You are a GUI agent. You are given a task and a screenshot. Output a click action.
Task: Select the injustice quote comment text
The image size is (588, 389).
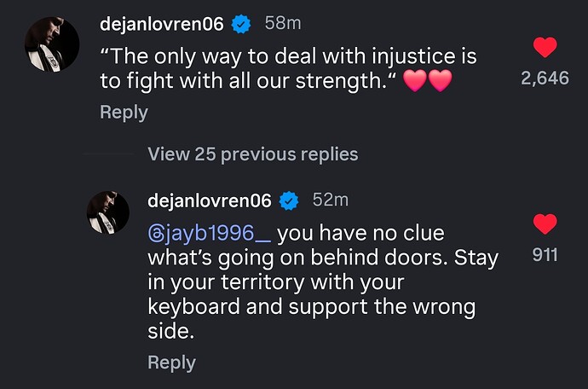[x=288, y=70]
